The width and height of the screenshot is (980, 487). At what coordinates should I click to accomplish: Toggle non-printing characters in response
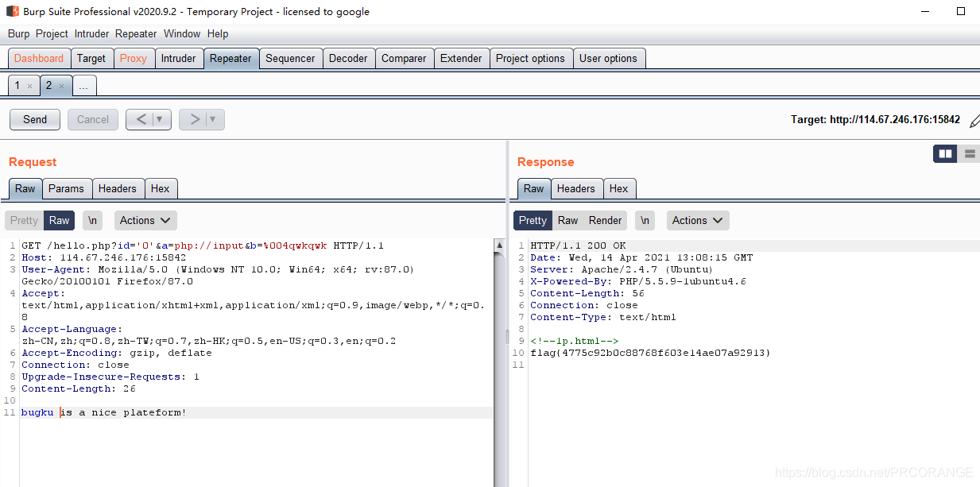pyautogui.click(x=645, y=220)
